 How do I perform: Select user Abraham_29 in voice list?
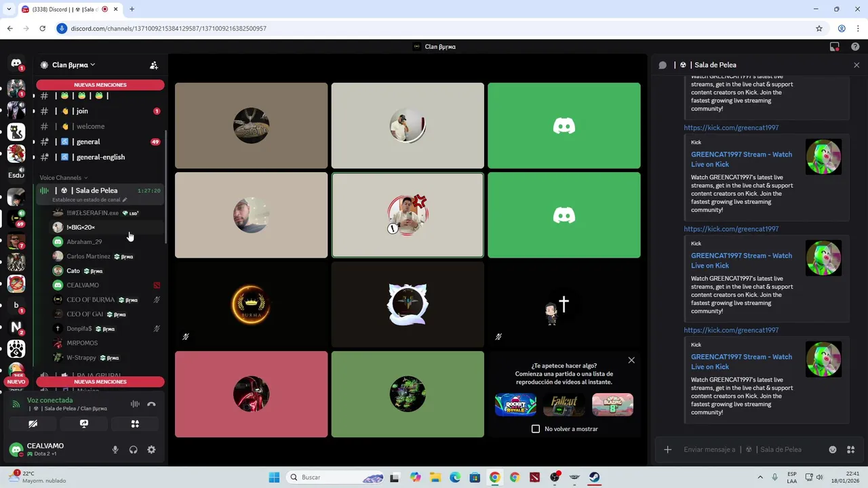click(84, 242)
